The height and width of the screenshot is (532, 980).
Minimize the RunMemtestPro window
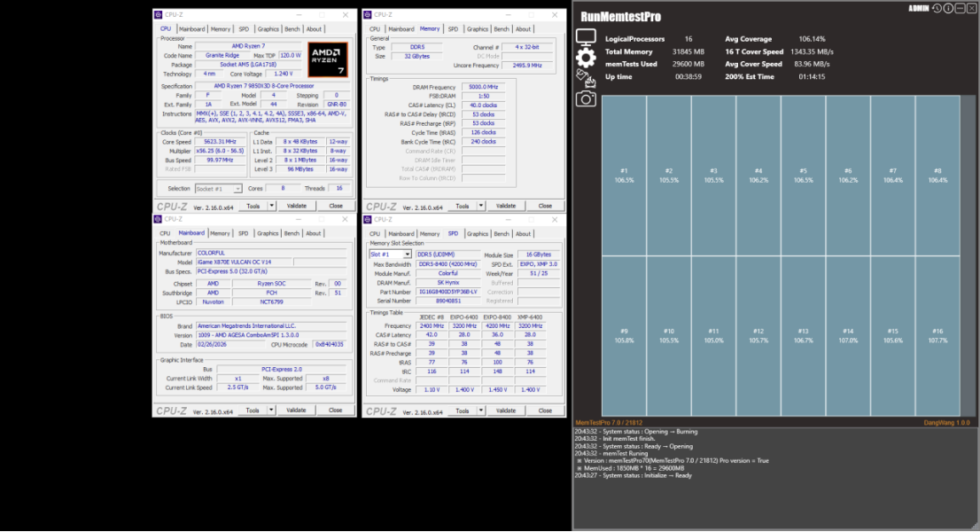960,8
